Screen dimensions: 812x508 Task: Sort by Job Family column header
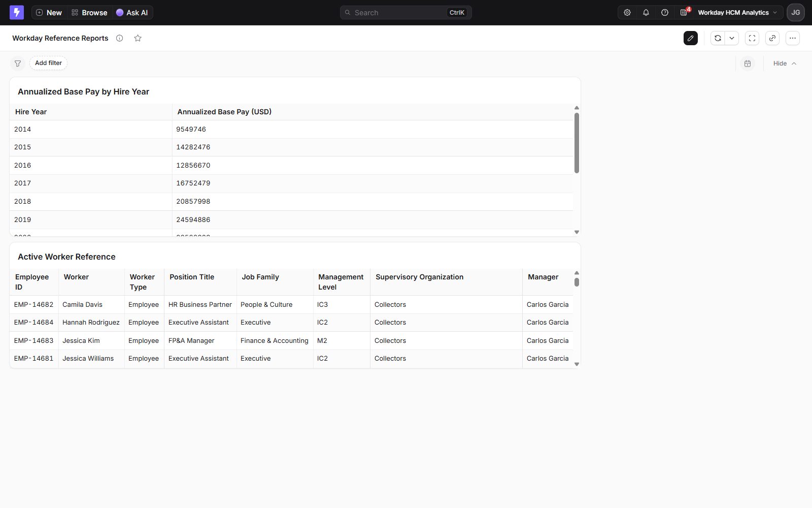click(275, 282)
